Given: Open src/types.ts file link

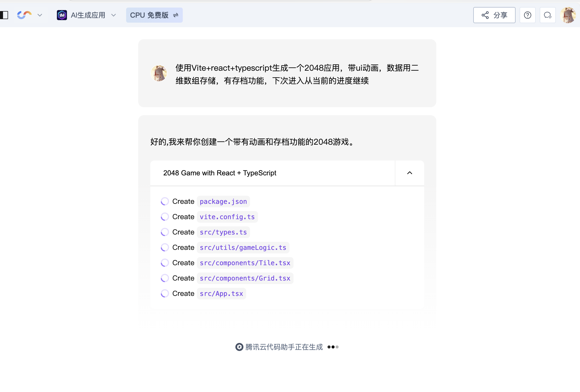Looking at the screenshot, I should tap(223, 232).
